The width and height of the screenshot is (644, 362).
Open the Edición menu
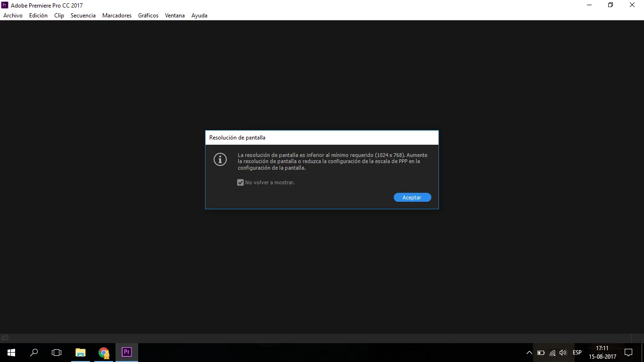coord(38,16)
